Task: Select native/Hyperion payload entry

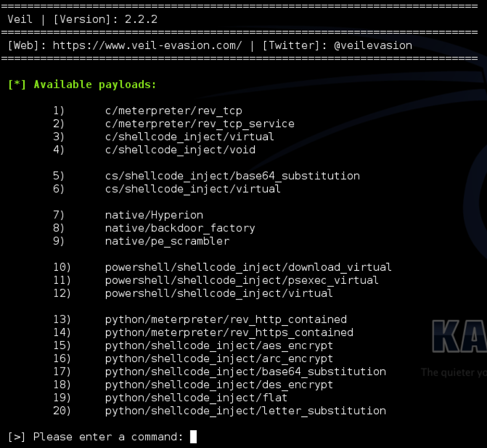Action: tap(154, 215)
